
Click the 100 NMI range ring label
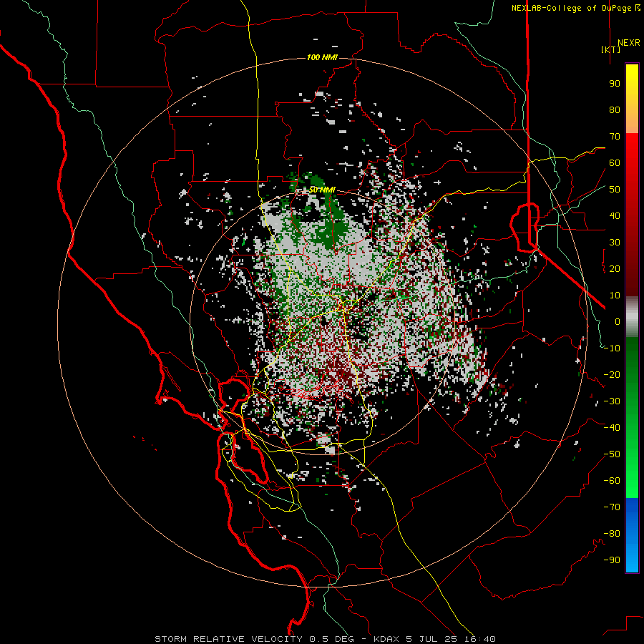pos(322,57)
